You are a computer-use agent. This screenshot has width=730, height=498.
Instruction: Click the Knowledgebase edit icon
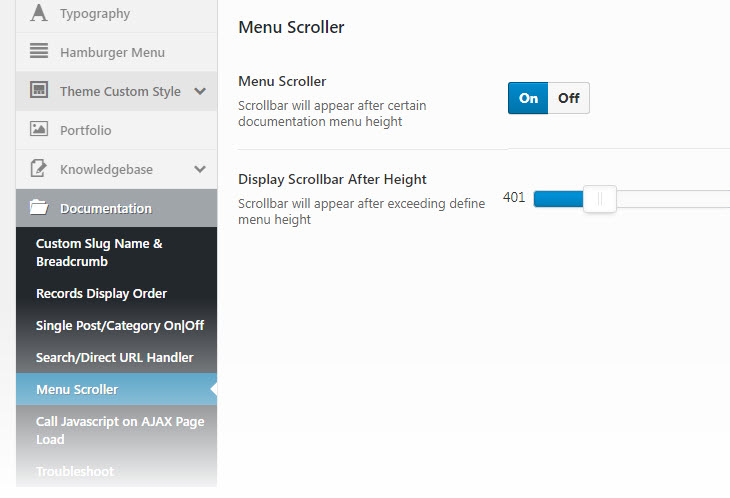point(39,168)
